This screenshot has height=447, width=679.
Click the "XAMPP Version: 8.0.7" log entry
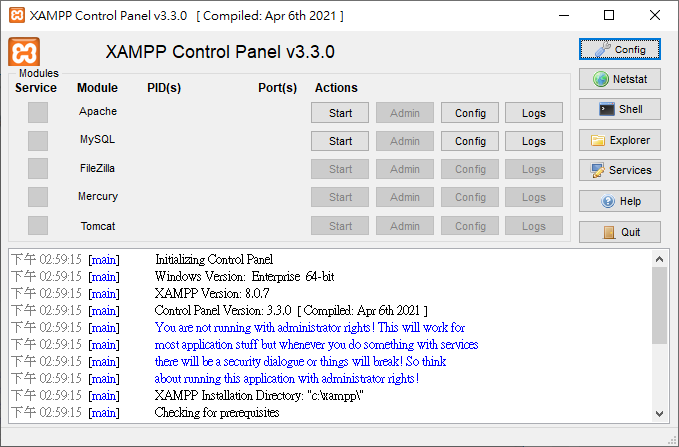point(212,293)
